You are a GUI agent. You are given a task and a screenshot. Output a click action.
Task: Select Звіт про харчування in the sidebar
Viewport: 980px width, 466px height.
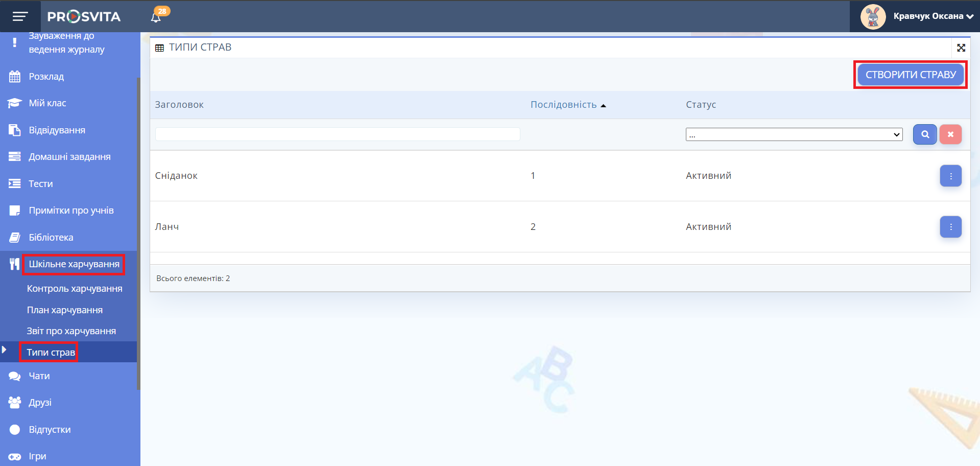click(x=71, y=331)
